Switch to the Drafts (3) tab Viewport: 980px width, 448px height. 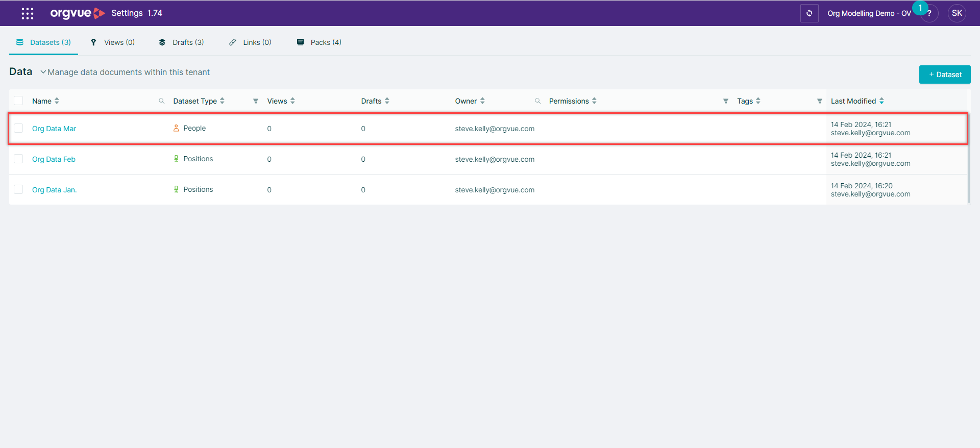tap(181, 42)
